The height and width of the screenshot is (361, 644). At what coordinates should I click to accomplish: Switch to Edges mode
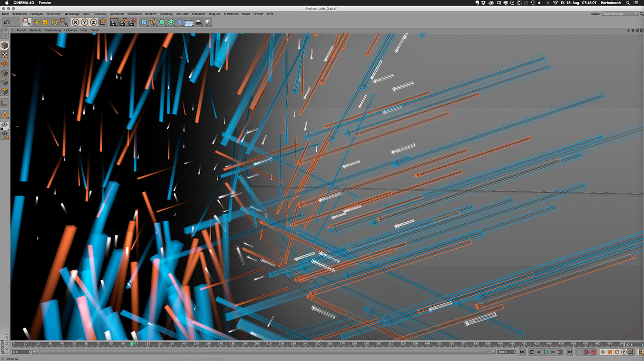pyautogui.click(x=5, y=82)
